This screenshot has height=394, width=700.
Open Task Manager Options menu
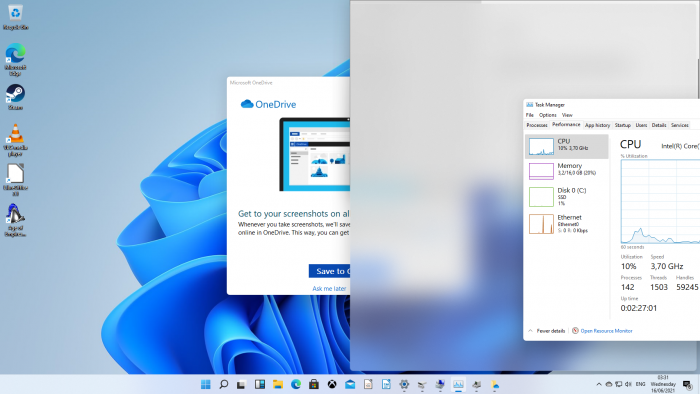click(547, 115)
